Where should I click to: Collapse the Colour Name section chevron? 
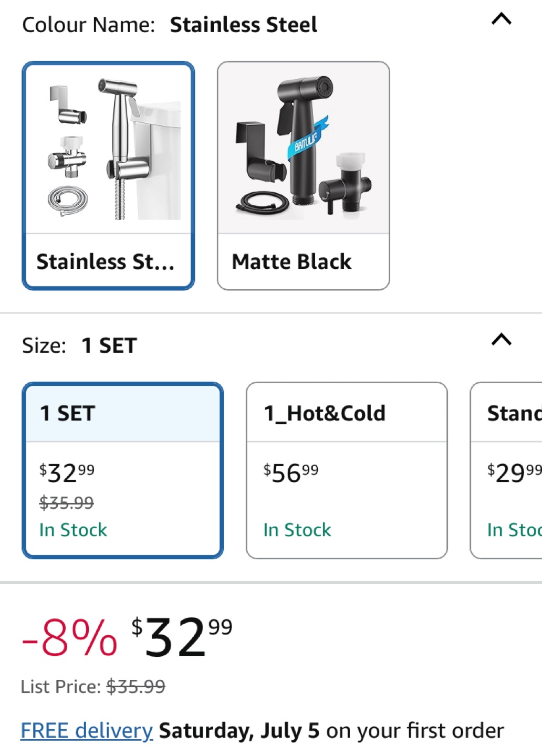pyautogui.click(x=501, y=19)
